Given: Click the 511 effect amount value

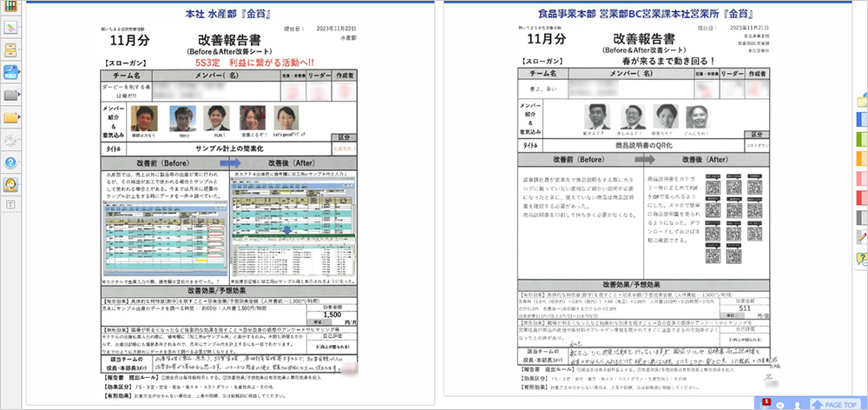Looking at the screenshot, I should coord(745,308).
